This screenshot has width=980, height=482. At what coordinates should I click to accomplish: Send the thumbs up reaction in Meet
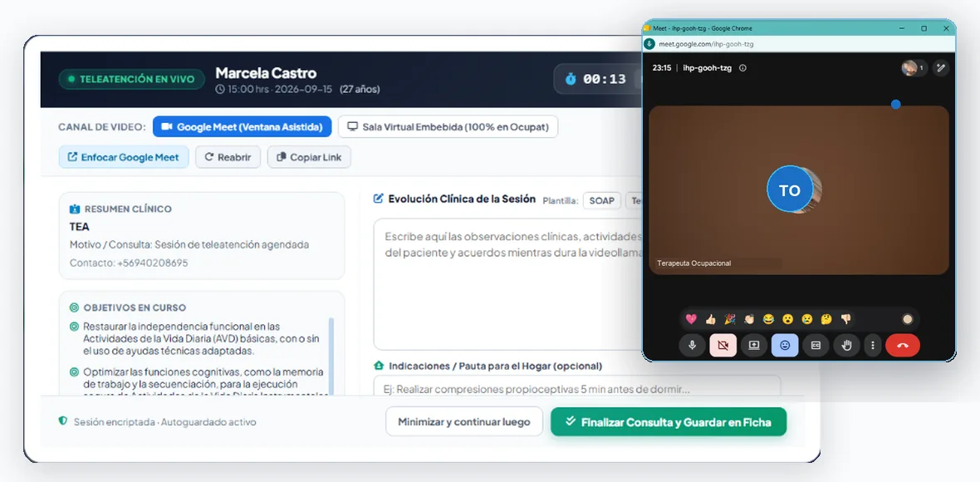pos(711,319)
